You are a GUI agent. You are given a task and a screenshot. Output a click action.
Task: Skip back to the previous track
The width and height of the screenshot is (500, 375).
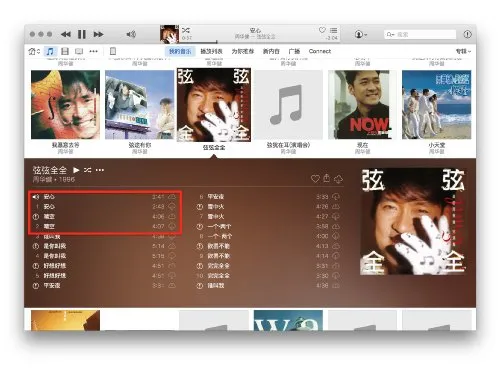coord(66,34)
